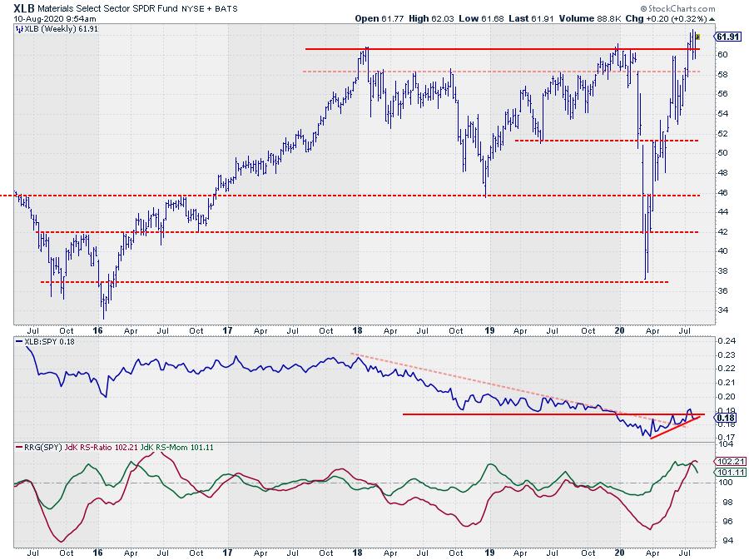749x560 pixels.
Task: Click the XLB:SPY relative strength legend icon
Action: click(17, 342)
